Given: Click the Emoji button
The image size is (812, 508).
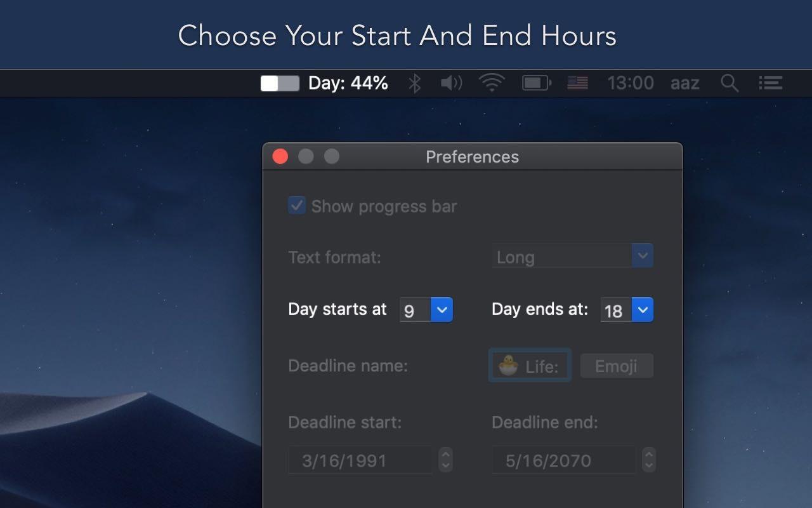Looking at the screenshot, I should click(x=617, y=366).
